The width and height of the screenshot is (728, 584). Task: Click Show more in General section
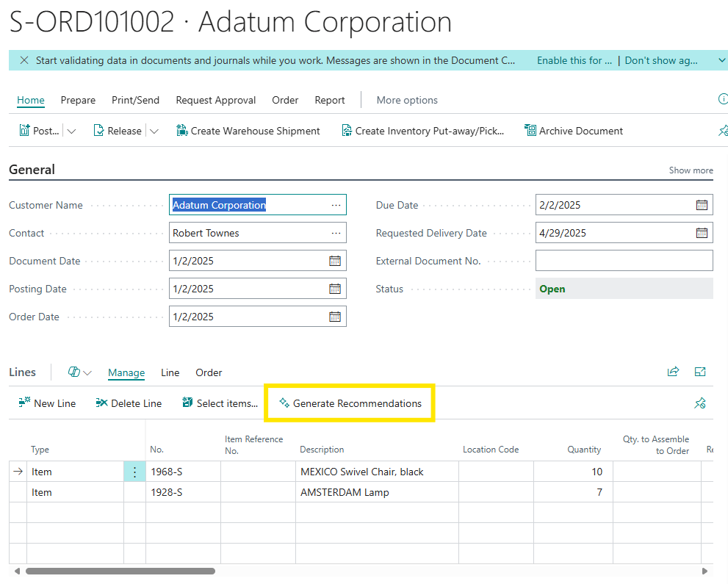[691, 170]
